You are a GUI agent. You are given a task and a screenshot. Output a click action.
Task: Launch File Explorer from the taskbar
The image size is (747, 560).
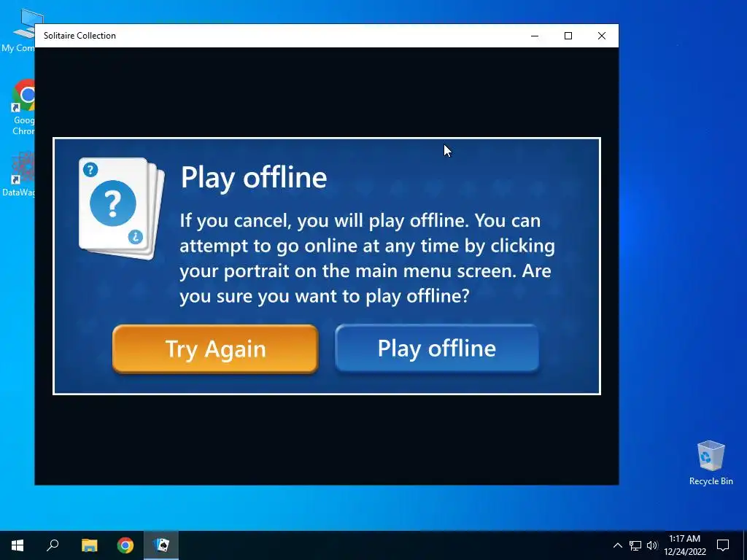[89, 545]
